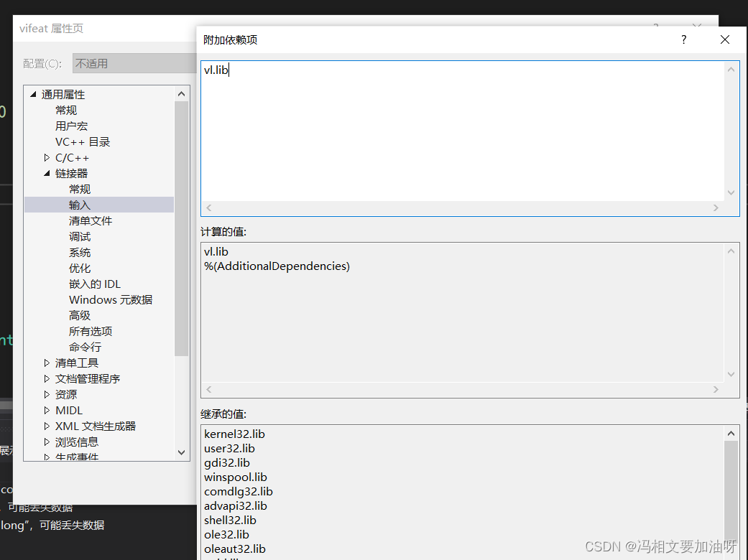Viewport: 748px width, 560px height.
Task: Collapse the 通用属性 tree node
Action: tap(33, 94)
